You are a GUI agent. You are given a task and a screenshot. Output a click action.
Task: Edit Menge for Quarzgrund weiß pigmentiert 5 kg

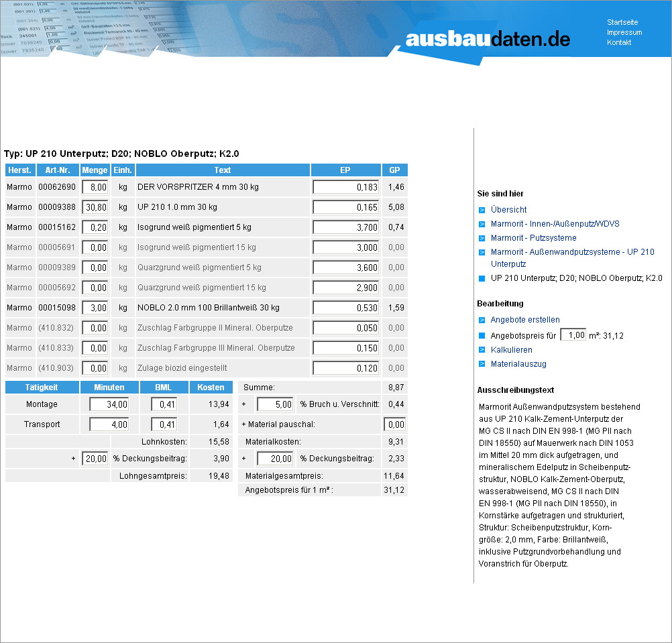click(x=95, y=268)
